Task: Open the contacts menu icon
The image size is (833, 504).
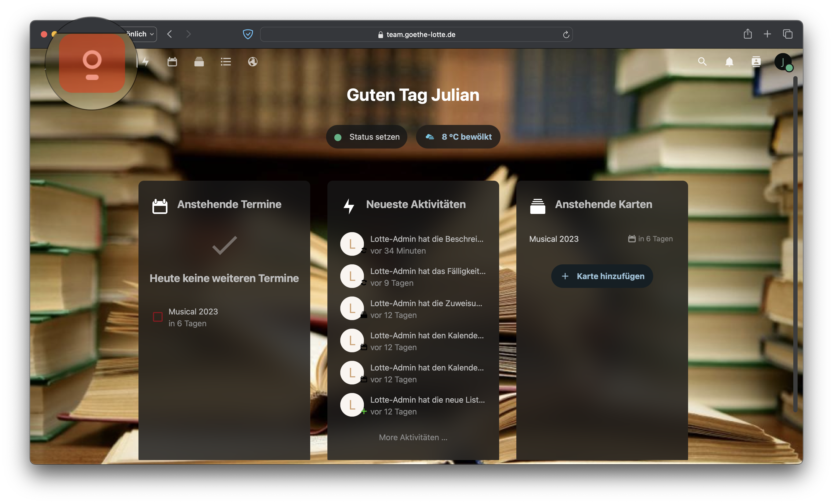Action: (756, 62)
